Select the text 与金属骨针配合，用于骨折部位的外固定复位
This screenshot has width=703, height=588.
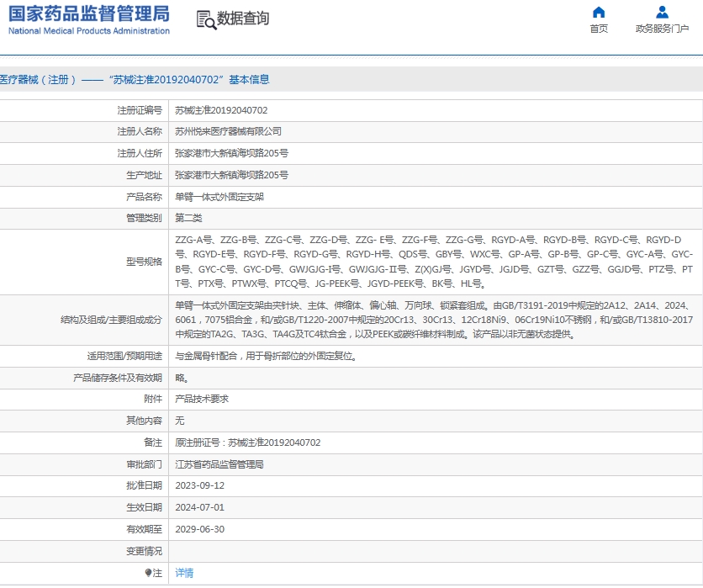point(266,356)
